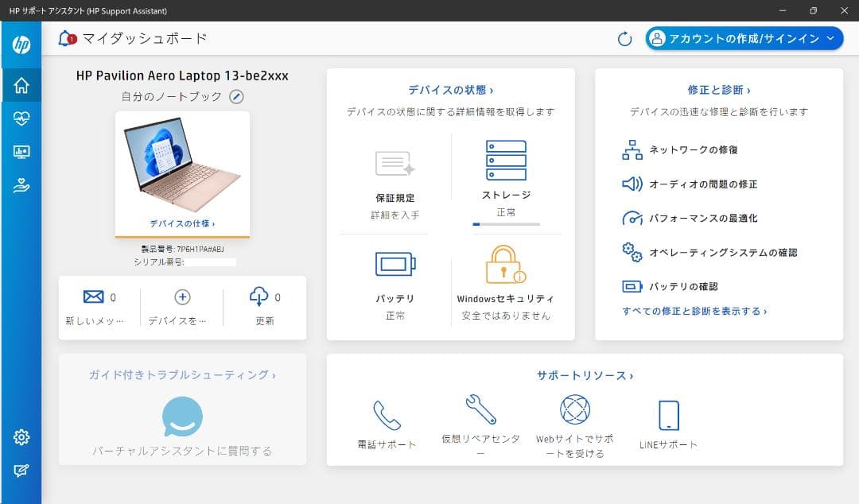The image size is (859, 504).
Task: Open the sidebar settings gear
Action: [21, 436]
